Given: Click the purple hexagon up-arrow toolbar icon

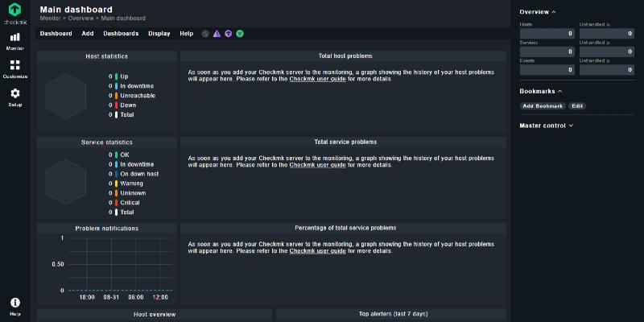Looking at the screenshot, I should click(x=229, y=34).
